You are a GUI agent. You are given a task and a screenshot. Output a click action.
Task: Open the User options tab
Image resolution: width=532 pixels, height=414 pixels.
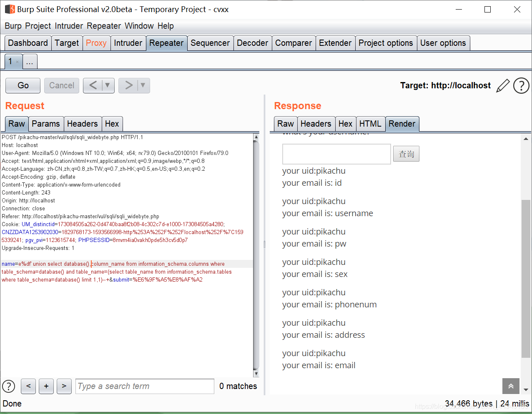point(443,43)
